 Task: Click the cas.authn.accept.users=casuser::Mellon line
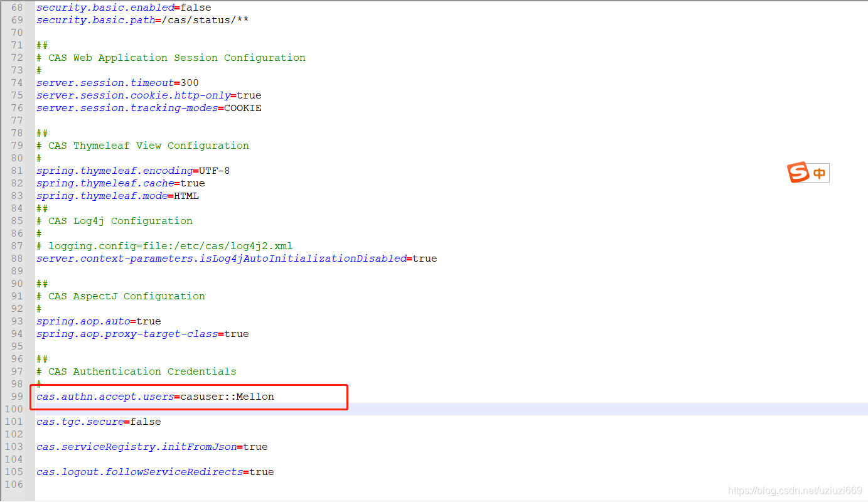coord(155,397)
